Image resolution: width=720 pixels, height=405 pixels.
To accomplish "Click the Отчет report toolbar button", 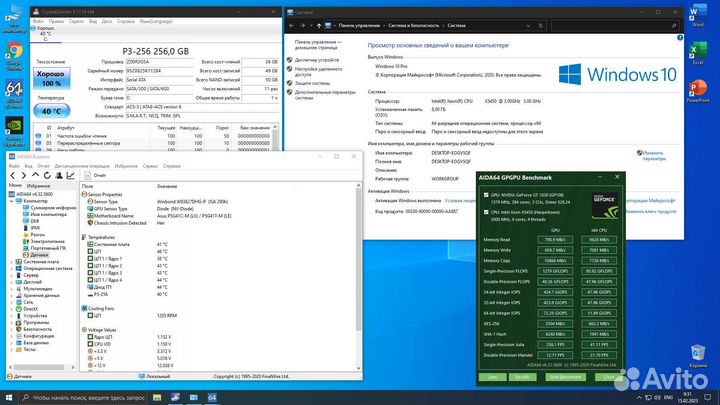I will coord(96,175).
